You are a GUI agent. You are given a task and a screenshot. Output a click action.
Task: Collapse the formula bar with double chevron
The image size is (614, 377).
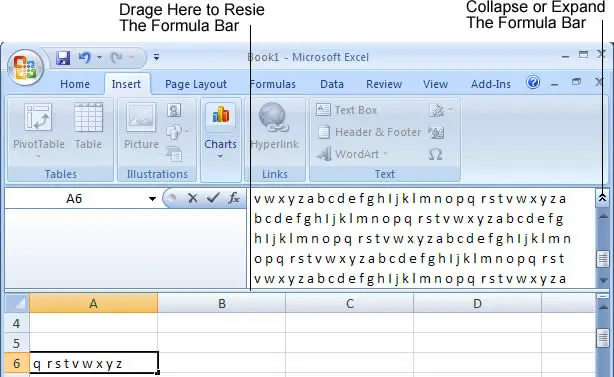pyautogui.click(x=602, y=198)
